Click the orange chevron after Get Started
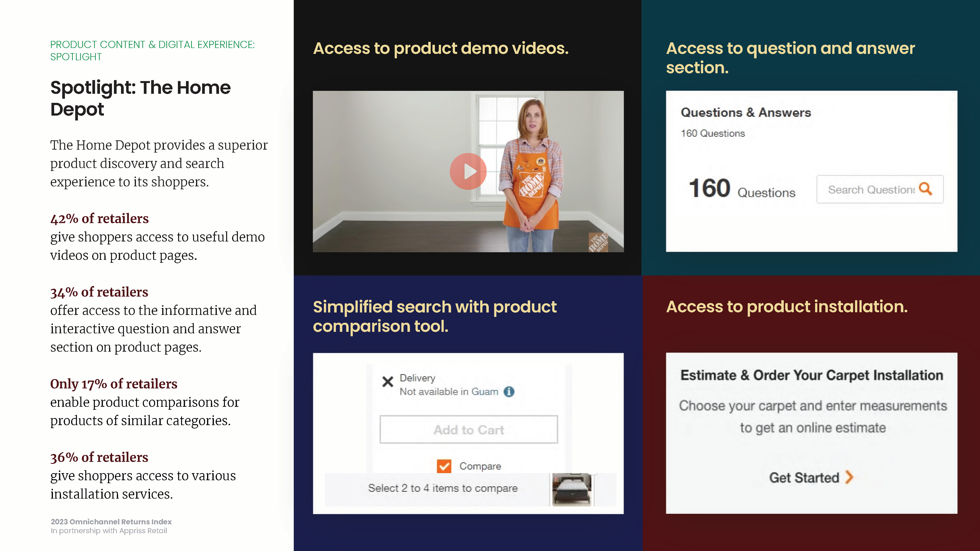The height and width of the screenshot is (551, 980). tap(849, 477)
